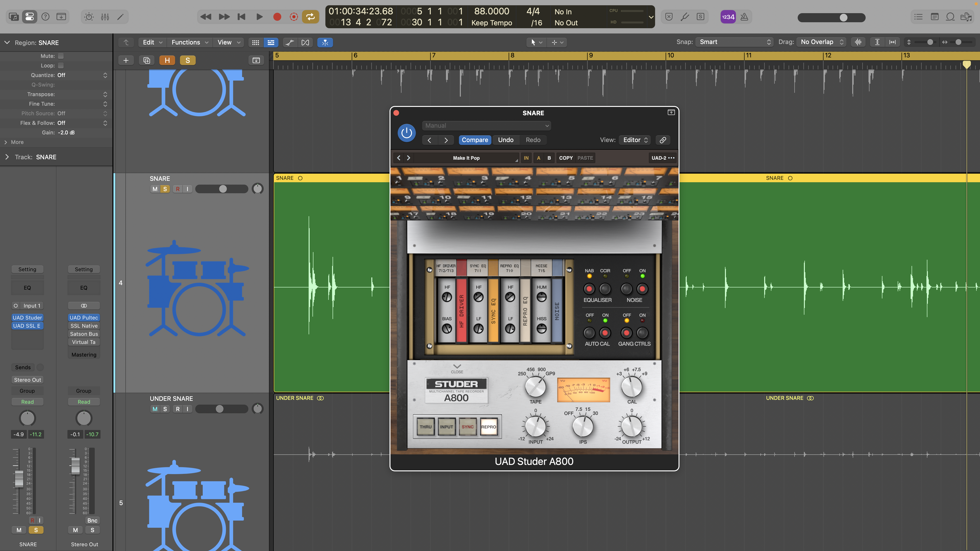Click the Add Track plus button
This screenshot has height=551, width=980.
pos(126,60)
